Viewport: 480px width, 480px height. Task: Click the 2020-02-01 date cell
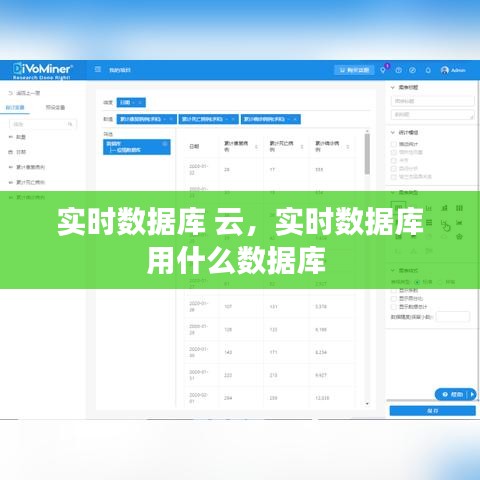(x=198, y=398)
